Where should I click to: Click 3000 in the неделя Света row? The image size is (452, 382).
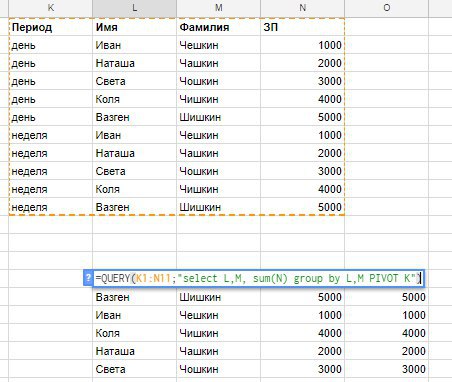[x=303, y=171]
